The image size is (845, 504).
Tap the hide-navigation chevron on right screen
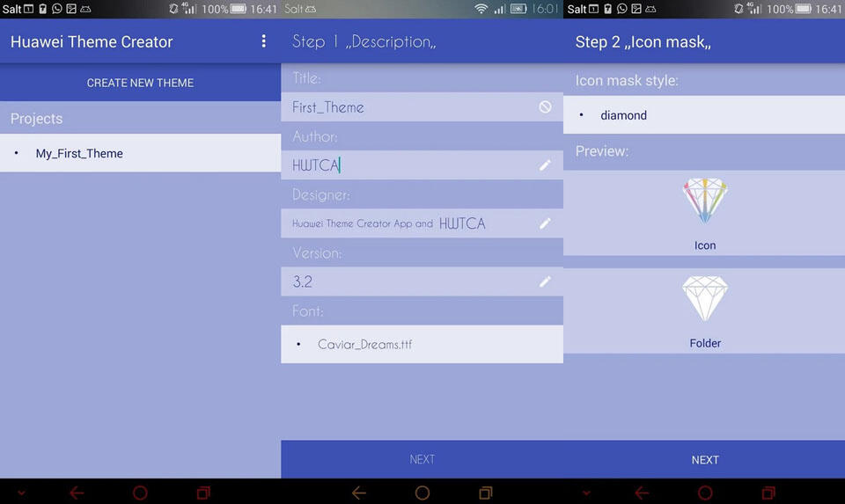(586, 493)
